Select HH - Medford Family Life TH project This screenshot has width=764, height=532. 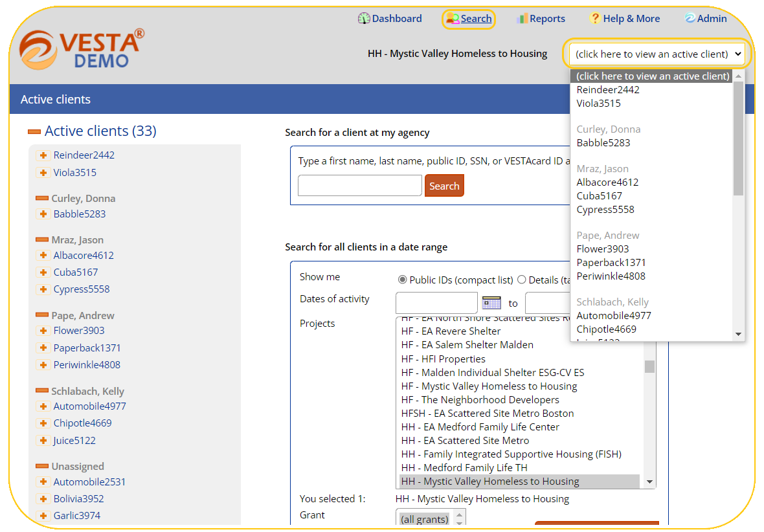(x=464, y=468)
